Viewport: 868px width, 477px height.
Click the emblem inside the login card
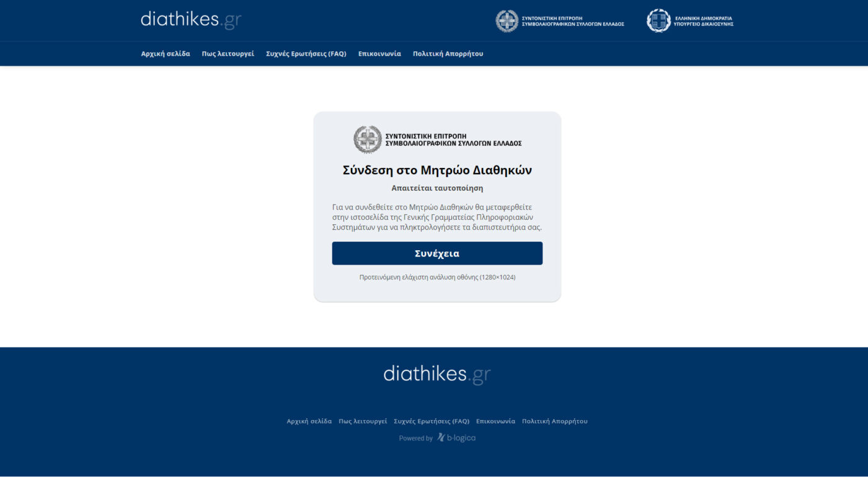(x=368, y=139)
